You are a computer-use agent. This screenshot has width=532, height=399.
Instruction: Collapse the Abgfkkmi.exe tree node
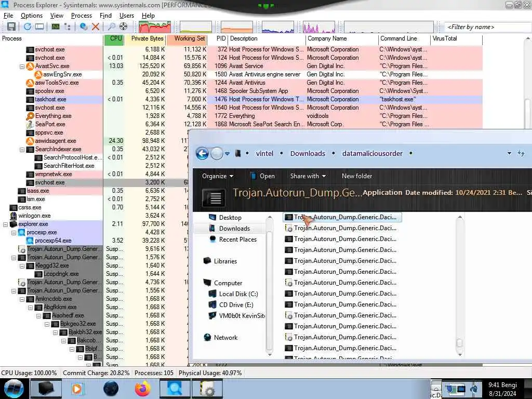click(31, 308)
